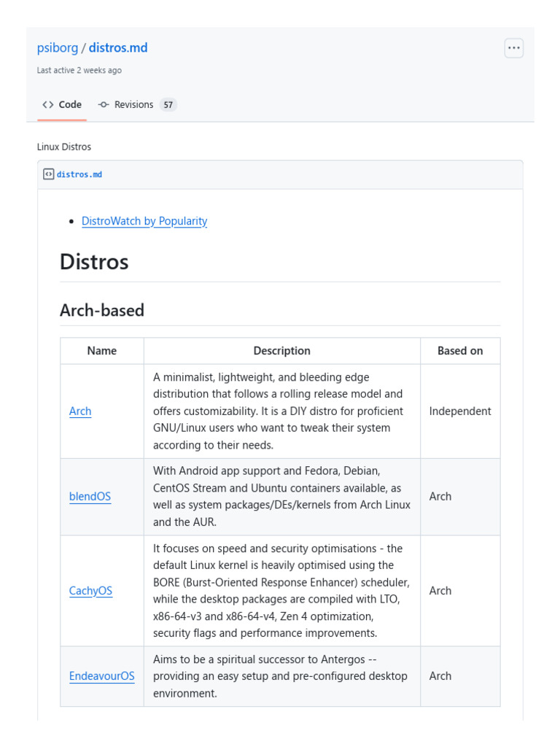The width and height of the screenshot is (560, 747).
Task: Open the EndeavourOS link
Action: [x=102, y=676]
